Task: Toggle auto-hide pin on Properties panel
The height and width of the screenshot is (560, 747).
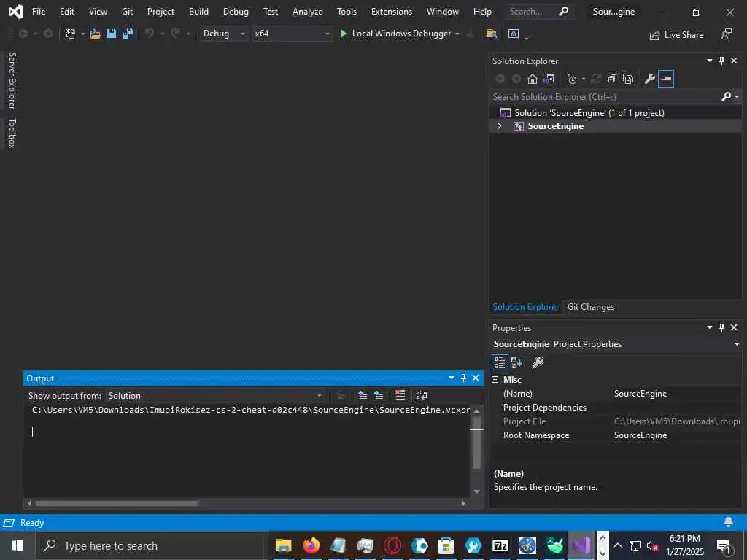Action: pos(721,327)
